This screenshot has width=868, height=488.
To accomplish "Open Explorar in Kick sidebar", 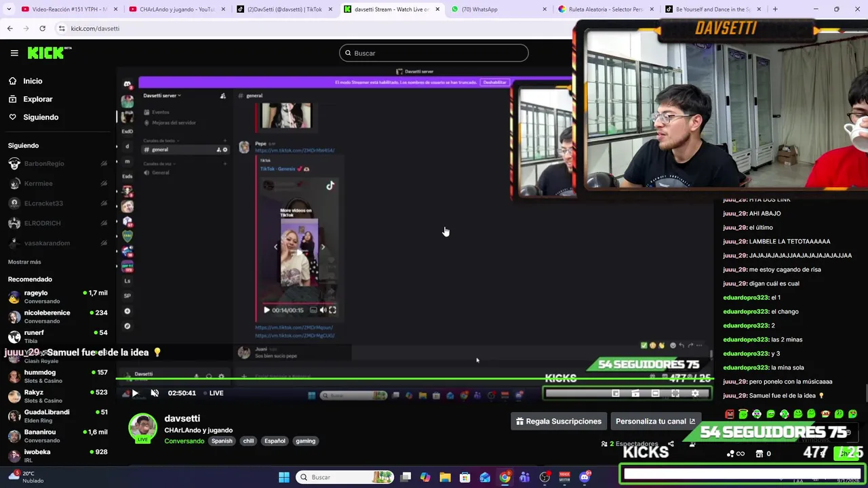I will pos(37,99).
